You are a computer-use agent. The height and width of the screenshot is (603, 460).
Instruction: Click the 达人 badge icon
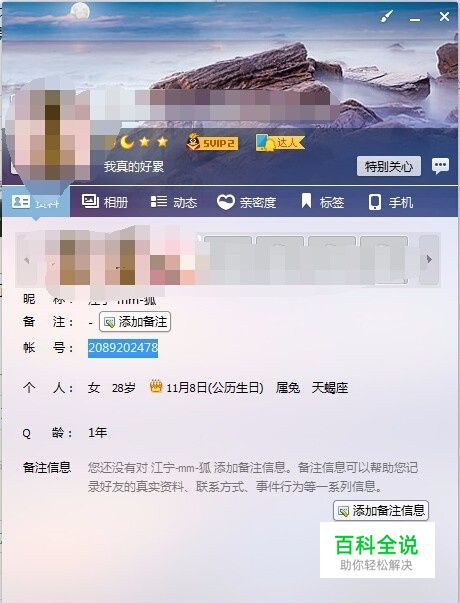[x=280, y=143]
